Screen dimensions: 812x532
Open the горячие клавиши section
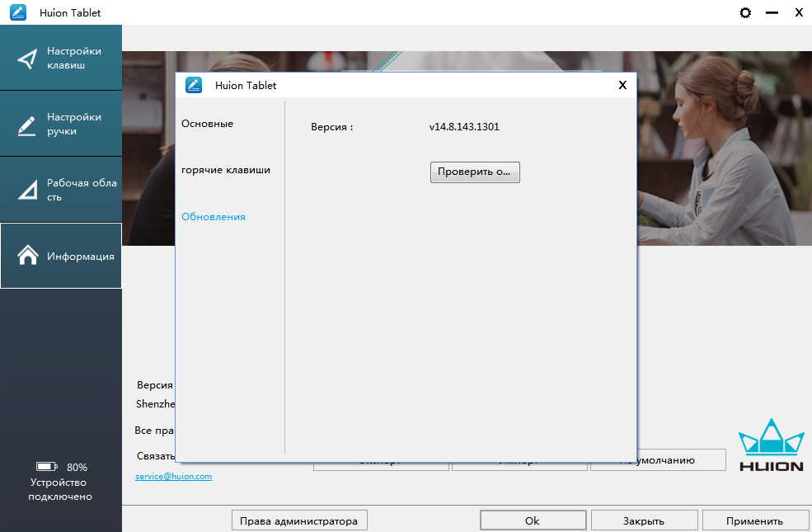coord(226,170)
